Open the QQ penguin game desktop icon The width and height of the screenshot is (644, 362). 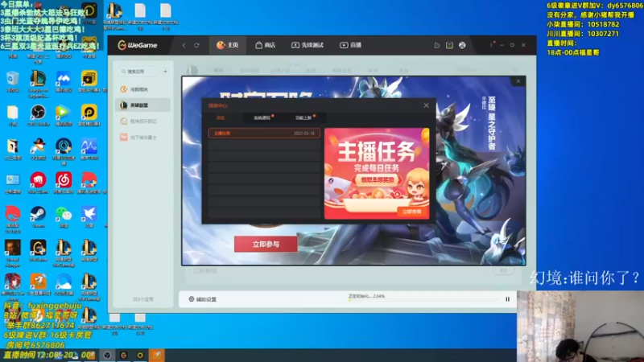[x=38, y=149]
